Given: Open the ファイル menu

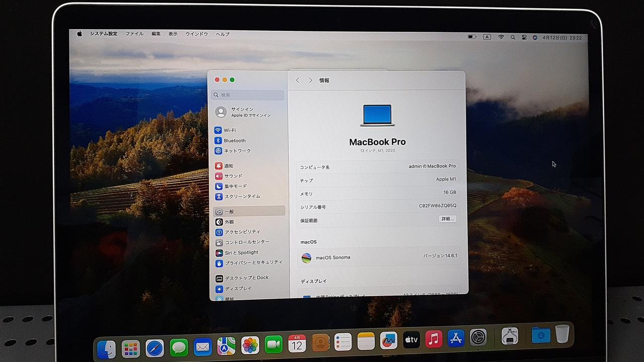Looking at the screenshot, I should [x=134, y=34].
